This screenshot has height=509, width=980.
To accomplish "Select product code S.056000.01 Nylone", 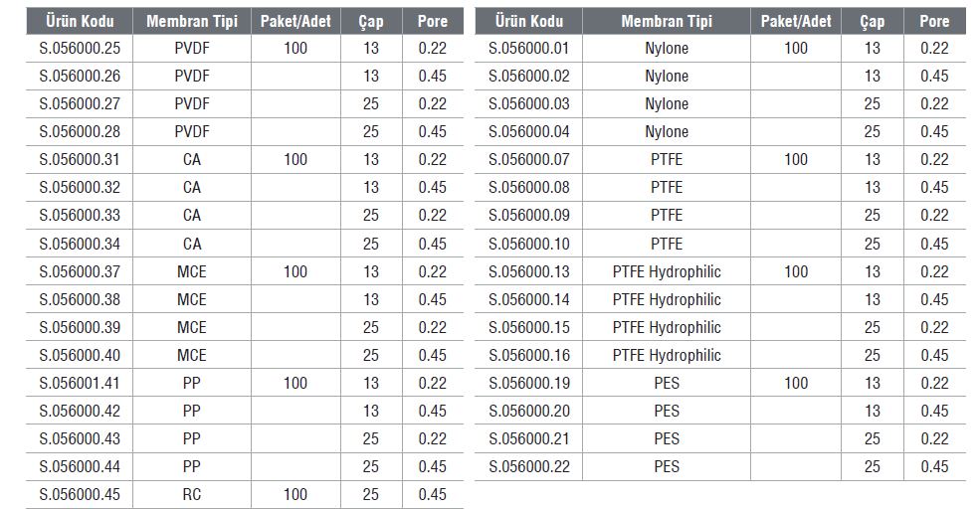I will (528, 48).
